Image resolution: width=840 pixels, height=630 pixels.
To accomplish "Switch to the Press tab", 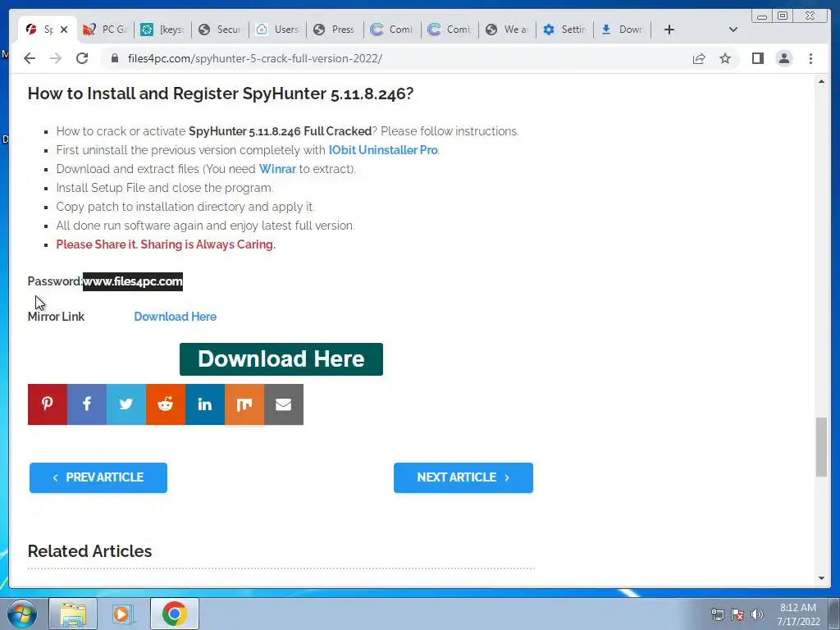I will [x=335, y=30].
